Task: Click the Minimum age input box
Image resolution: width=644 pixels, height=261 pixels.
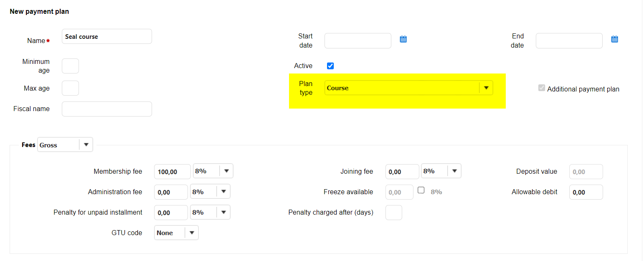Action: point(70,66)
